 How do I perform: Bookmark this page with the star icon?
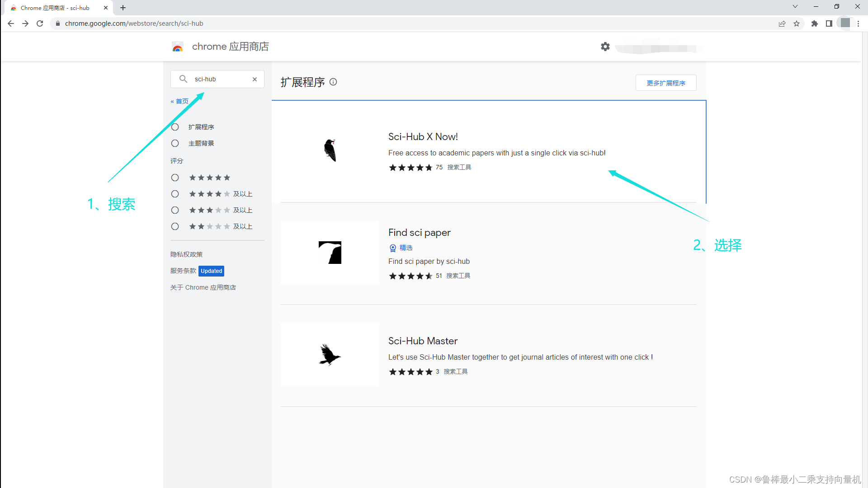coord(797,23)
